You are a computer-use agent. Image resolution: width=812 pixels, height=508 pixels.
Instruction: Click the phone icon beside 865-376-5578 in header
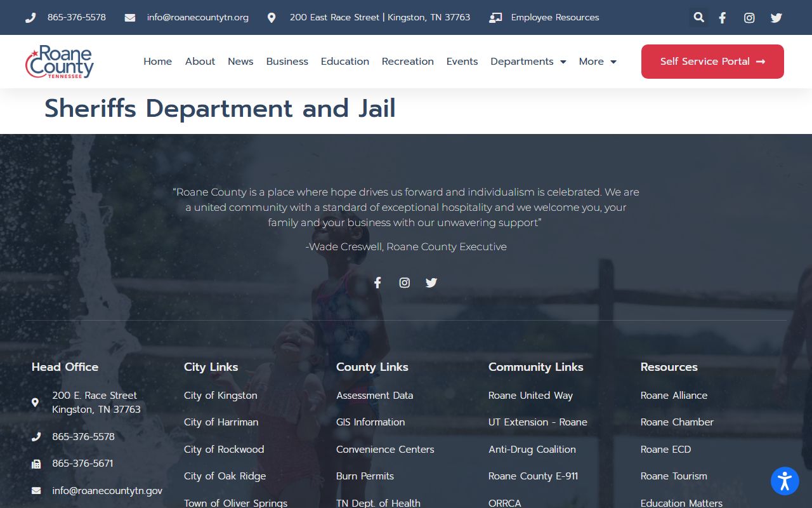pyautogui.click(x=30, y=18)
